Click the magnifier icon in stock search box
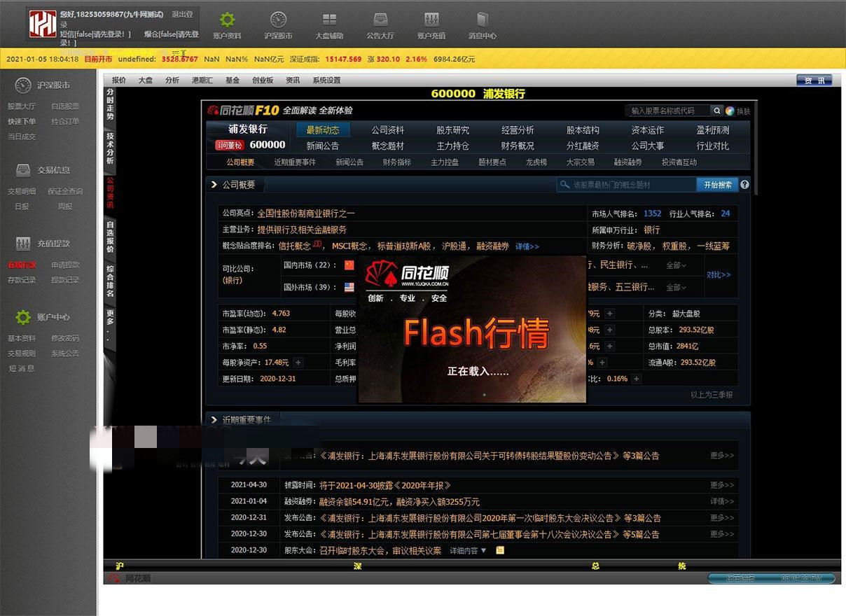Viewport: 846px width, 616px height. pyautogui.click(x=716, y=111)
